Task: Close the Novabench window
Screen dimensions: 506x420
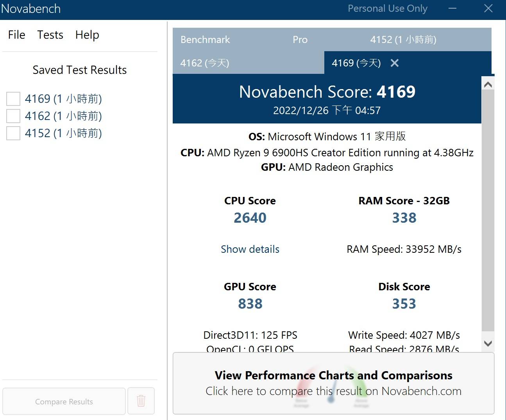Action: 488,8
